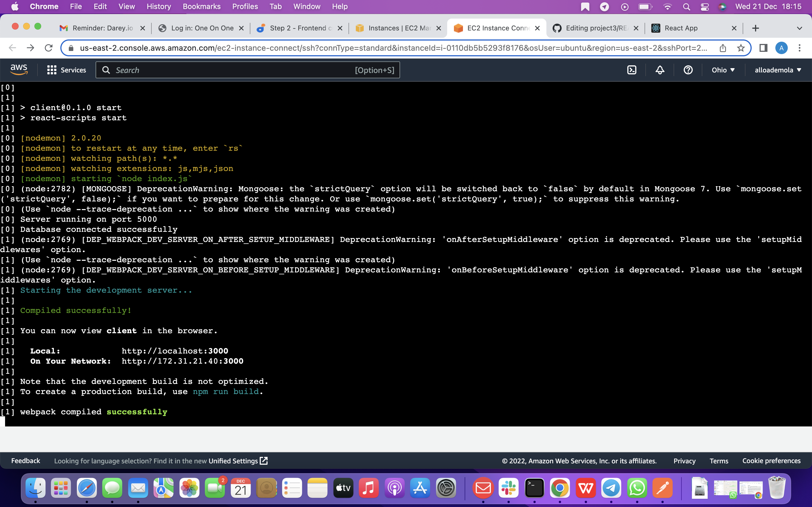Screen dimensions: 812x507
Task: Open the share menu in the address bar
Action: pyautogui.click(x=723, y=48)
